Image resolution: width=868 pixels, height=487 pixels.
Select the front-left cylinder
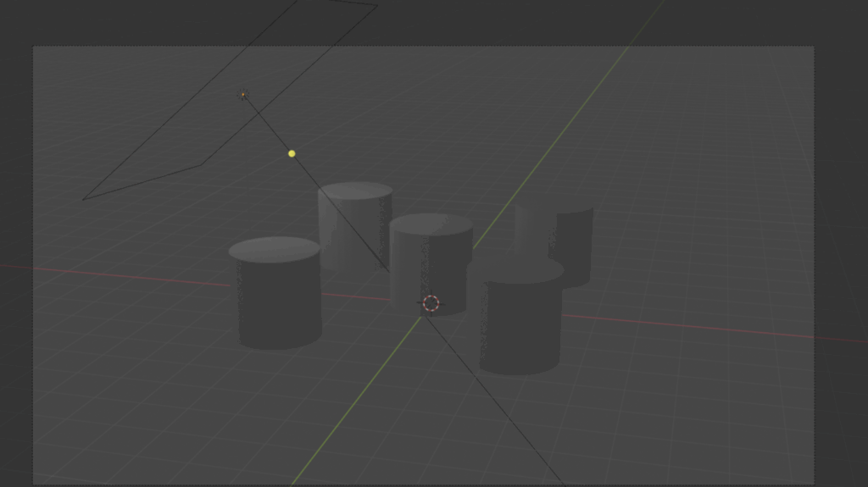[x=280, y=305]
